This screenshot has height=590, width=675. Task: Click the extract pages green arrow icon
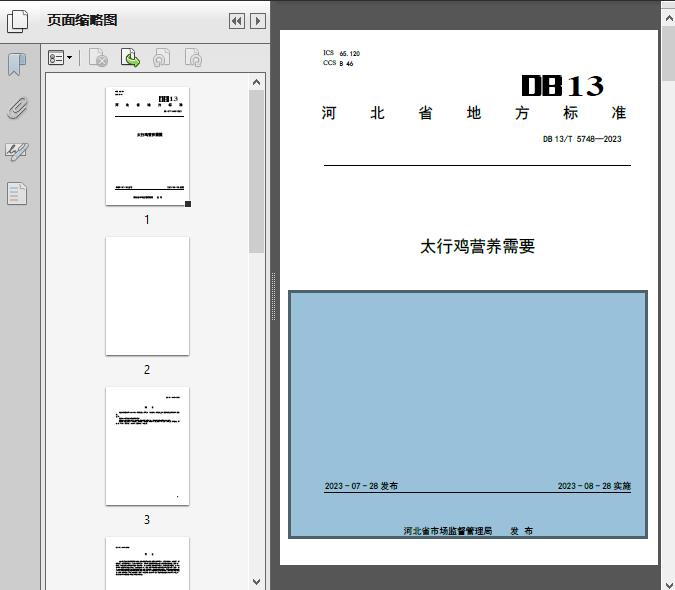pyautogui.click(x=130, y=58)
